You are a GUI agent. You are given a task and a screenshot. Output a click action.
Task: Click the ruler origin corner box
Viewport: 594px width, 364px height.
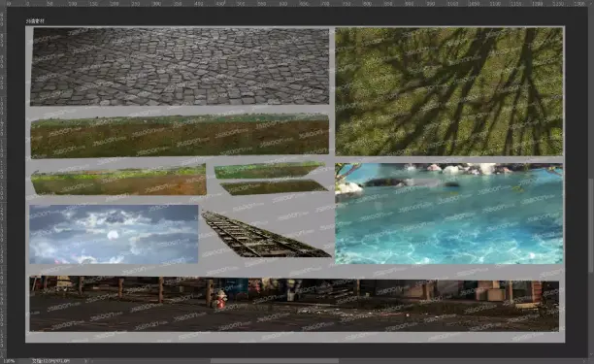click(x=3, y=4)
